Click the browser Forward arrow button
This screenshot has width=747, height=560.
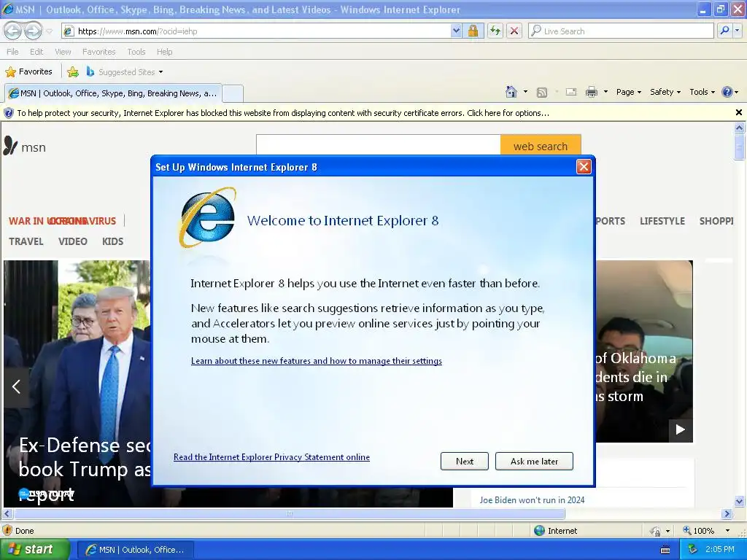[x=33, y=31]
